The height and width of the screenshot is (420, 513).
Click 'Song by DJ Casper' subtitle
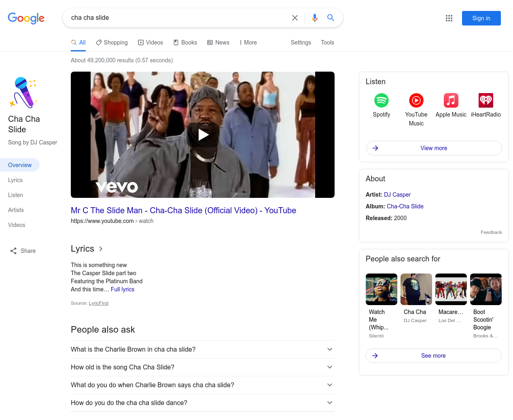[x=33, y=142]
